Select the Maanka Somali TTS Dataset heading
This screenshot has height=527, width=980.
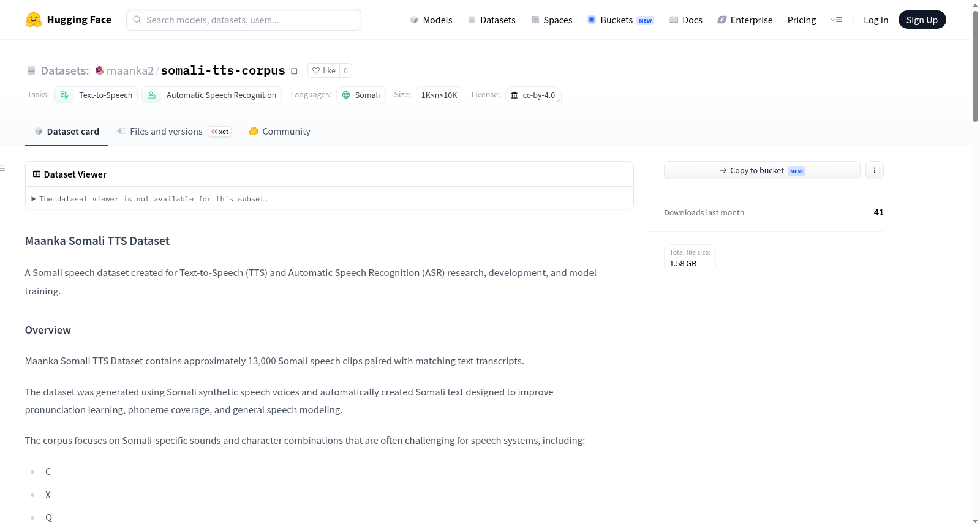(97, 241)
